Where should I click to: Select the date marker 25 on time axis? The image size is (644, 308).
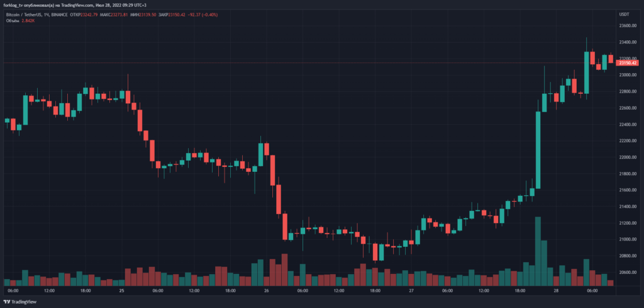[x=121, y=291]
